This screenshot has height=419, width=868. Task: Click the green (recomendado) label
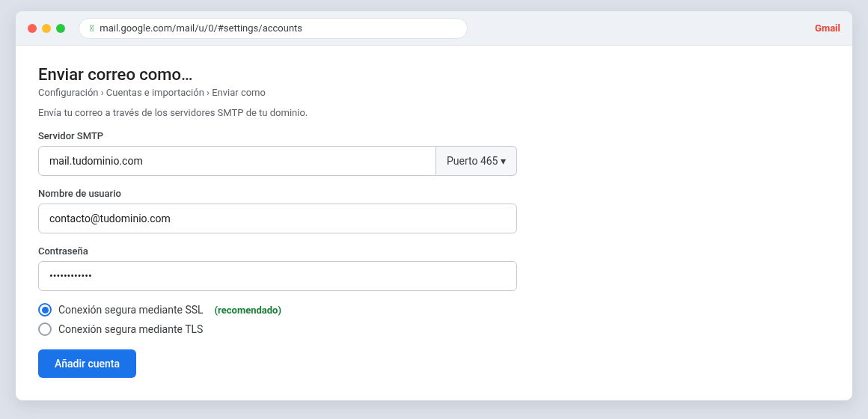tap(248, 311)
